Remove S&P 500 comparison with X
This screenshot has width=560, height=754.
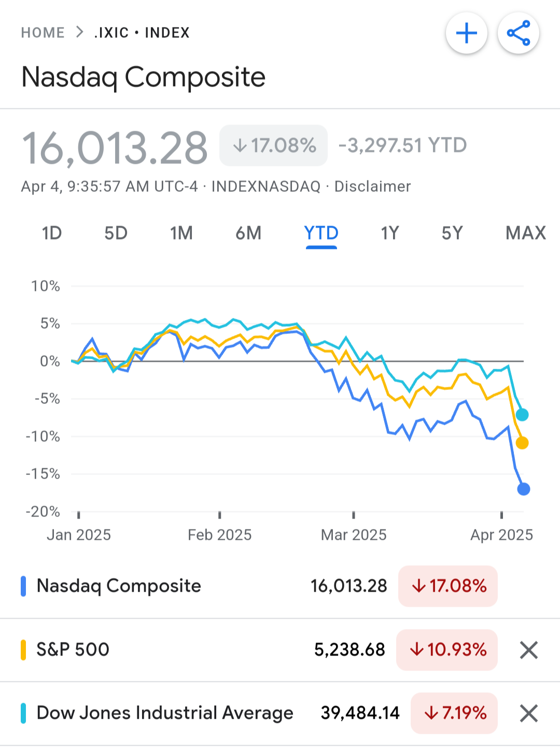click(x=528, y=650)
